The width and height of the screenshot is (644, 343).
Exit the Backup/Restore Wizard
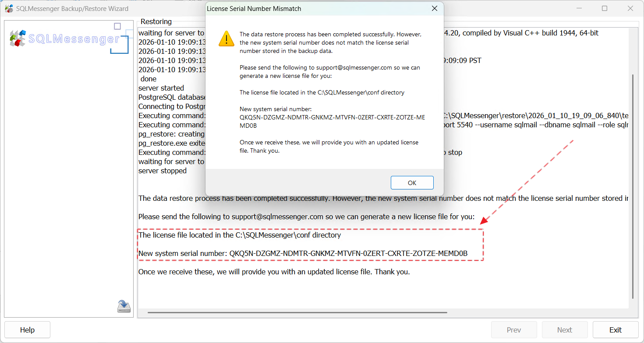[616, 329]
